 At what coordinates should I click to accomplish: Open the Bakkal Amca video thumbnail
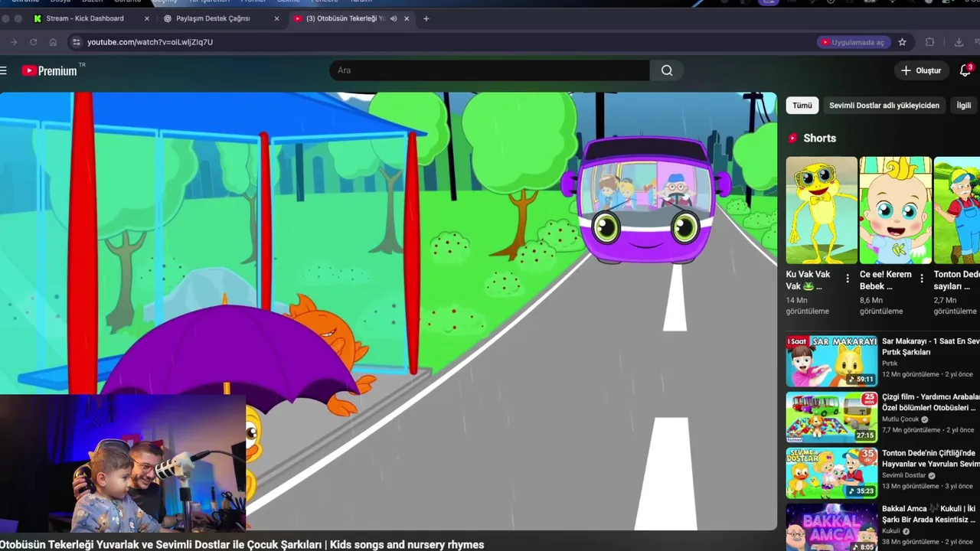pos(831,527)
